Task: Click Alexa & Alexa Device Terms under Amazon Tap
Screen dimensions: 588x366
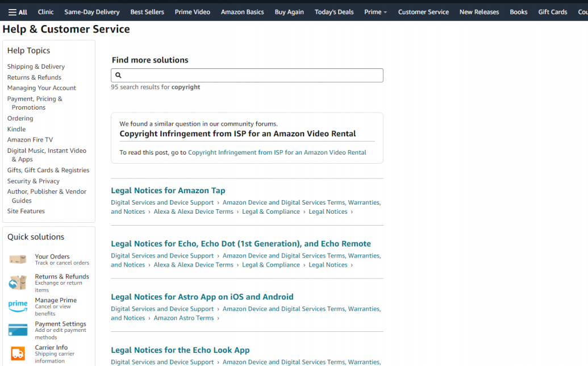Action: (x=194, y=211)
